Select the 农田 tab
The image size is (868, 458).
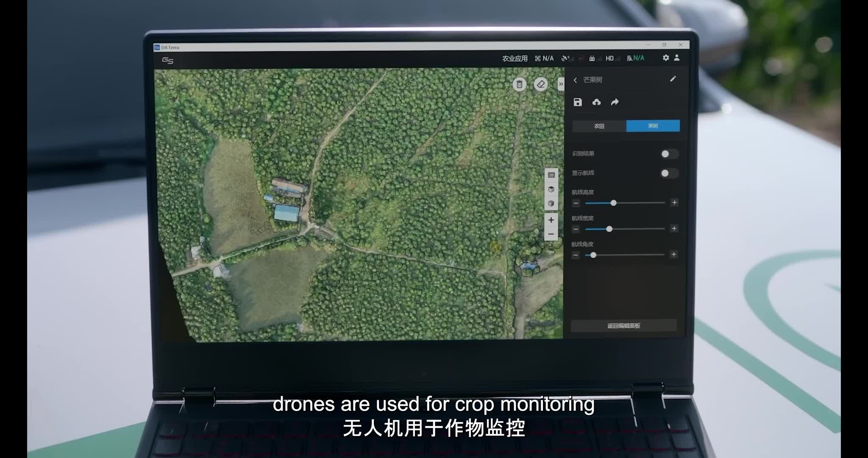599,126
